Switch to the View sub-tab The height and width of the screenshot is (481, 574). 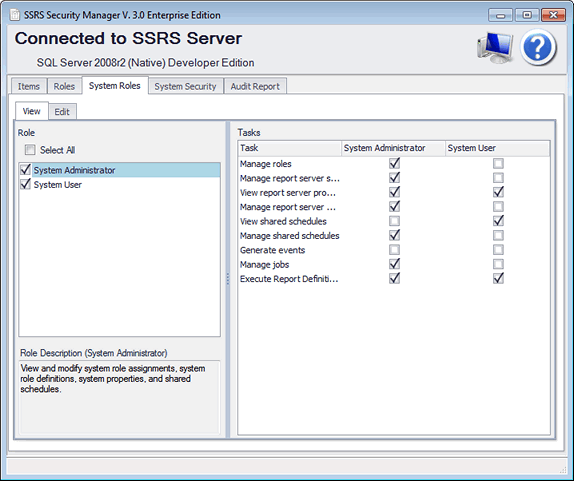click(x=31, y=111)
